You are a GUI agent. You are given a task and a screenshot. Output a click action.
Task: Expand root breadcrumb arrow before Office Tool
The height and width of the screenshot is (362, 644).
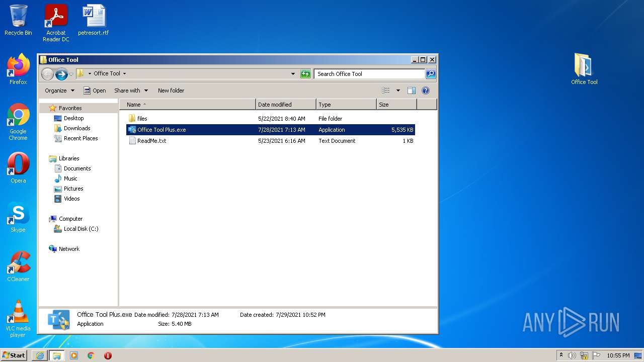click(x=90, y=73)
